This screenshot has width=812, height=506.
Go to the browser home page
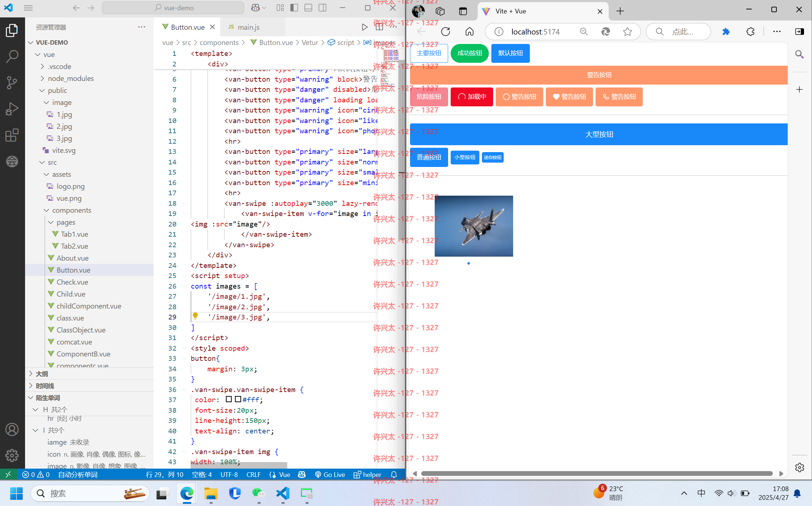(x=470, y=32)
